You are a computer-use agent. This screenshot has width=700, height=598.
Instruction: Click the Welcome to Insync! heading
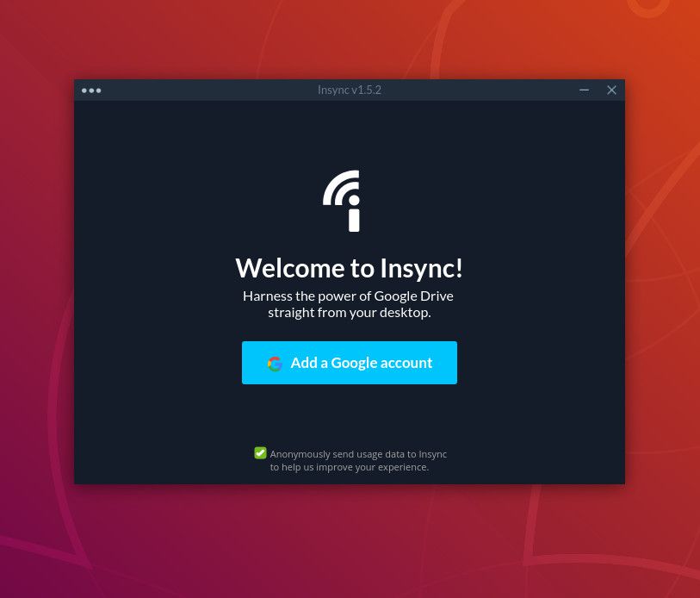[349, 268]
